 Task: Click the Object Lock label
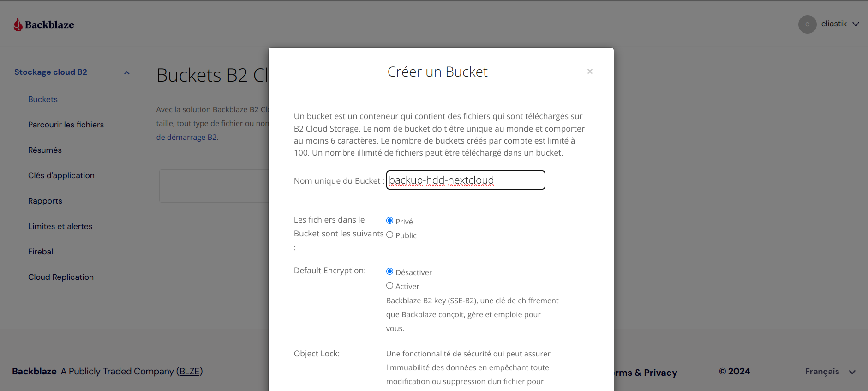click(x=317, y=354)
